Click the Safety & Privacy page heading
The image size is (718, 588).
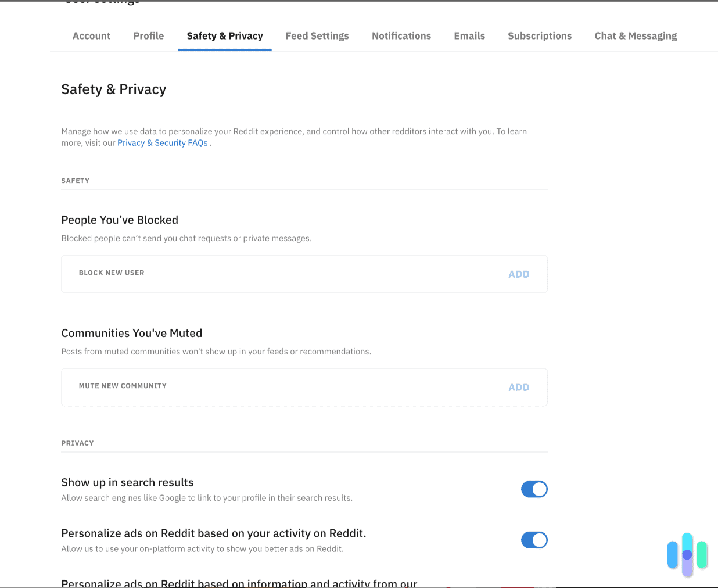[113, 89]
